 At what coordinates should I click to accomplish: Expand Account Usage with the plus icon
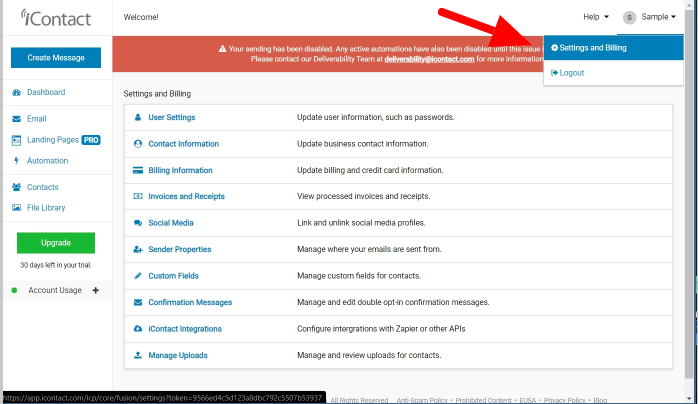(x=95, y=290)
